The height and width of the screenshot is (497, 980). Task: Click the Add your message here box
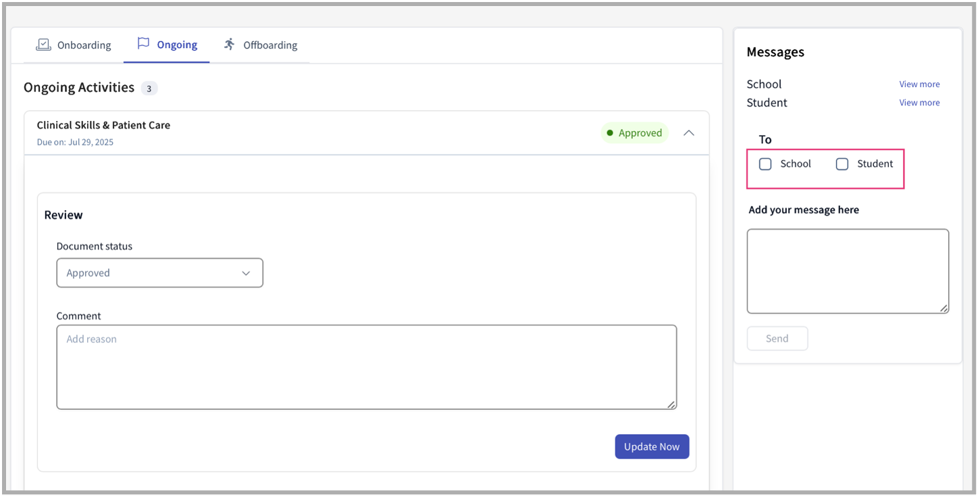[848, 270]
